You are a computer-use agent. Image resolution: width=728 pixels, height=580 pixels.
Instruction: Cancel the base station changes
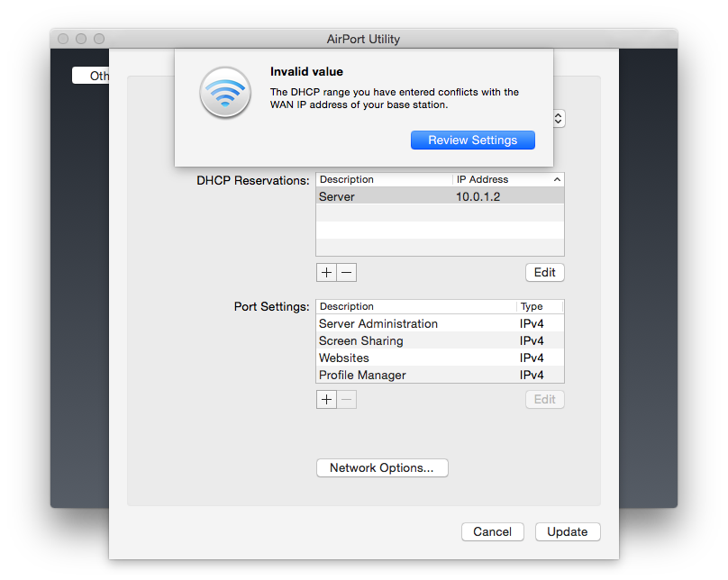(493, 531)
